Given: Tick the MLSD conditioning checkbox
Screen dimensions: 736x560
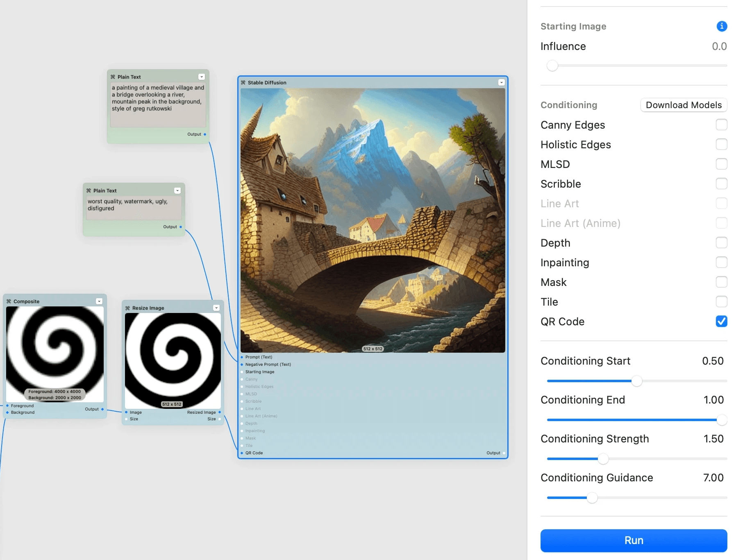Looking at the screenshot, I should point(722,164).
